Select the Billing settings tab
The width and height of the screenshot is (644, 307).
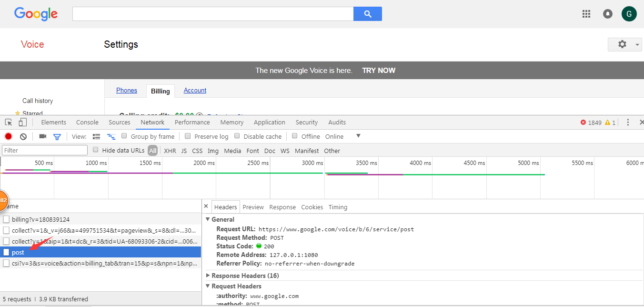(161, 91)
